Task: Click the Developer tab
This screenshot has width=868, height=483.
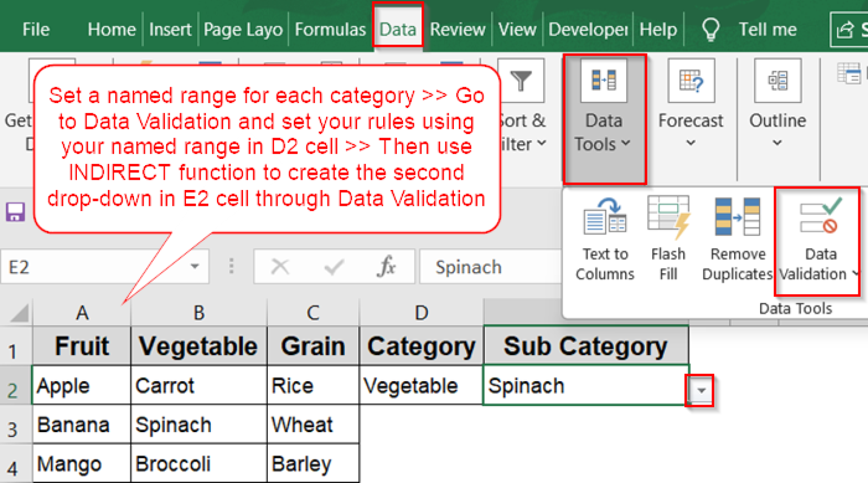Action: pos(588,28)
